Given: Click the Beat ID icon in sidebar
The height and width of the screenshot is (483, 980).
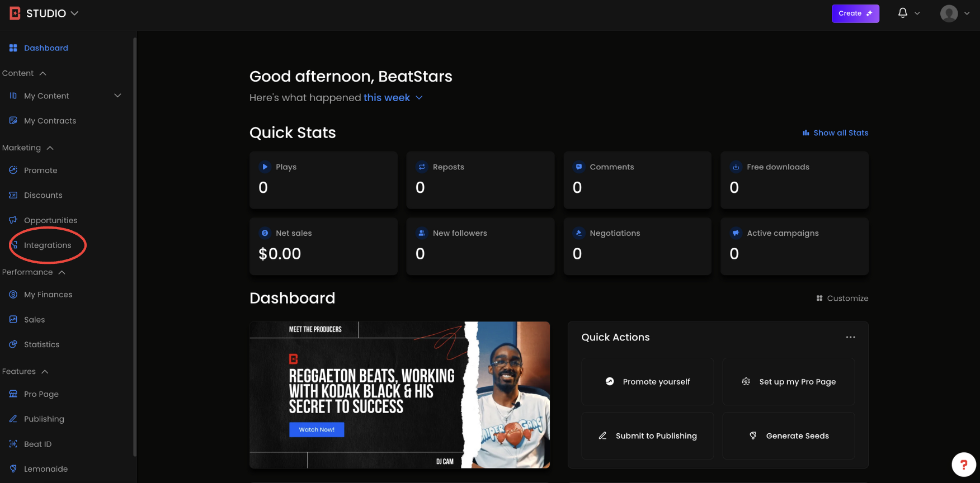Looking at the screenshot, I should pos(13,444).
